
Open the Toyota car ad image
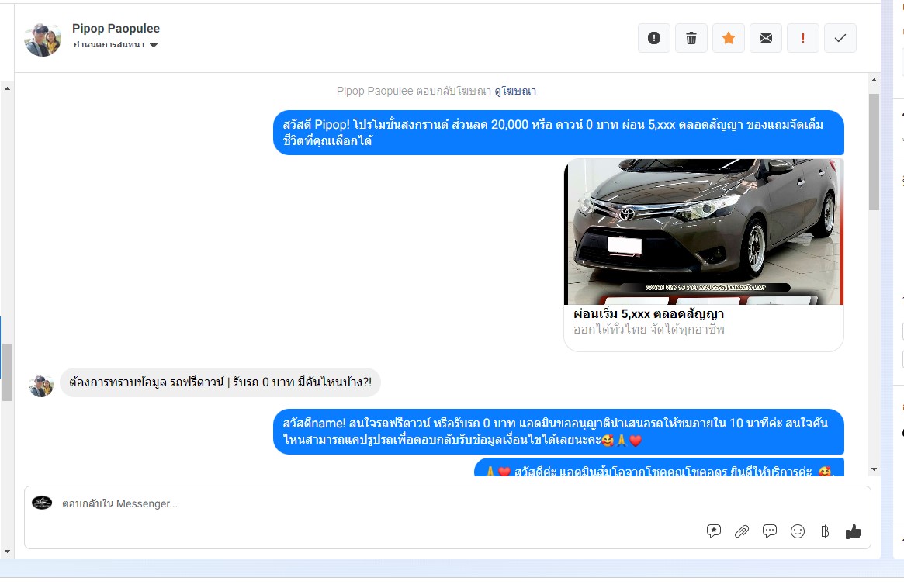tap(703, 232)
